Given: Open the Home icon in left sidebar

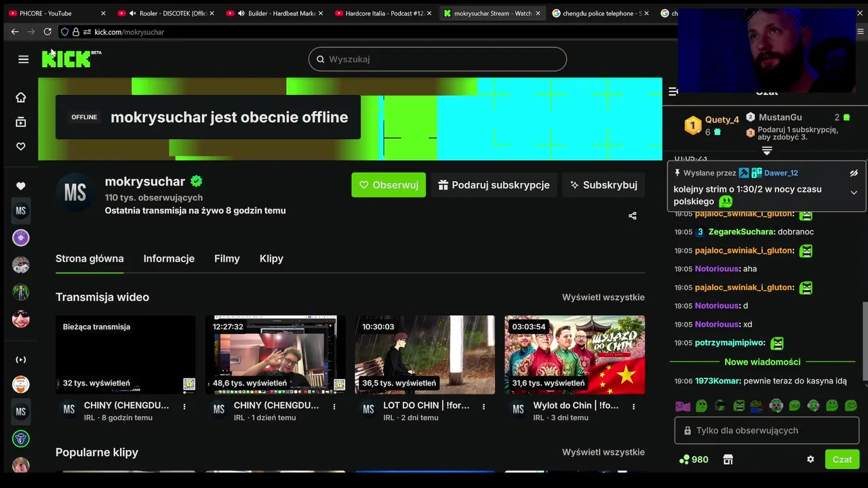Looking at the screenshot, I should point(21,98).
